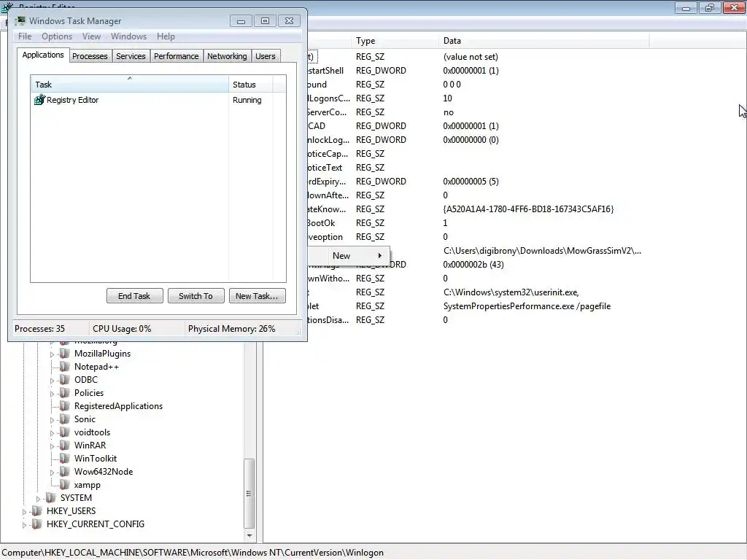The width and height of the screenshot is (747, 560).
Task: Sort tasks by the Status column header
Action: click(x=250, y=85)
